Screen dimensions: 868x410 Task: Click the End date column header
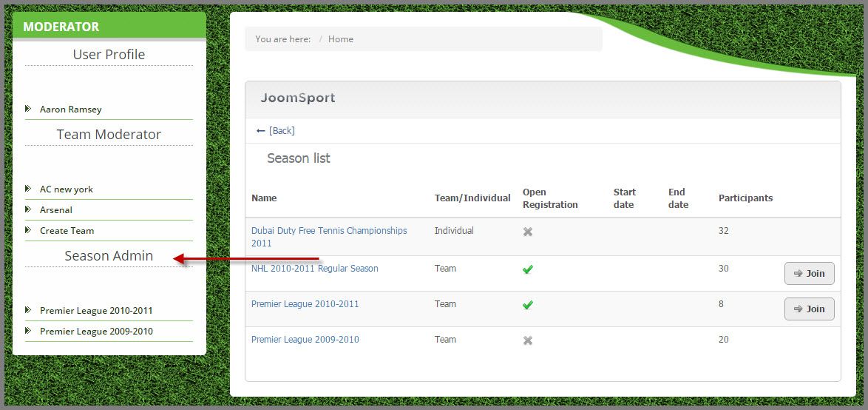point(678,198)
